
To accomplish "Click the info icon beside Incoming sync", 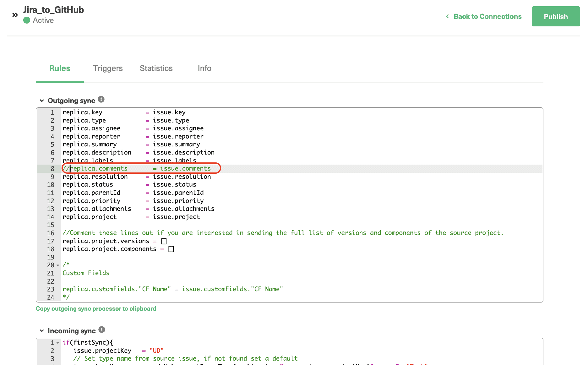I will pyautogui.click(x=101, y=329).
